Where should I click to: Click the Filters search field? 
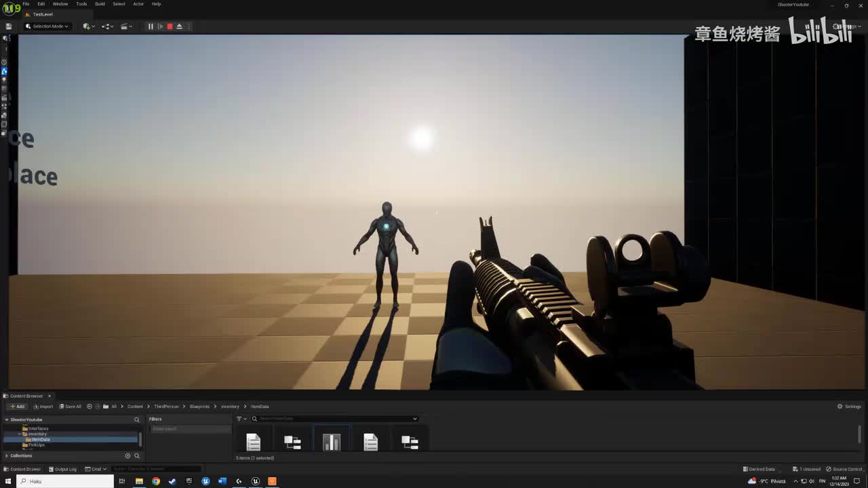[x=190, y=429]
